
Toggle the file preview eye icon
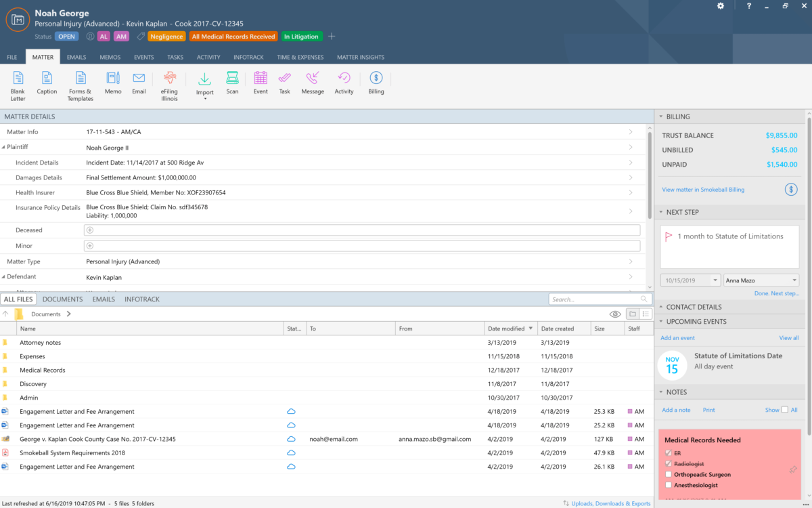click(x=614, y=314)
